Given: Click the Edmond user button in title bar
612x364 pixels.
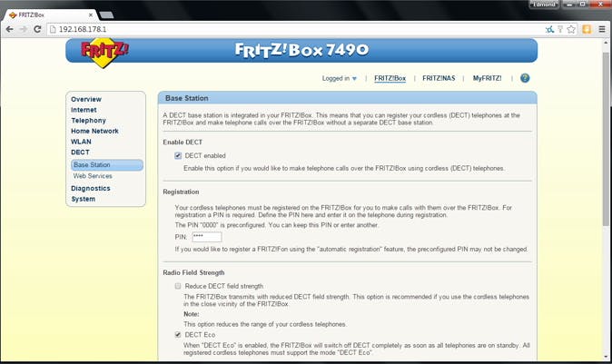Looking at the screenshot, I should point(544,5).
